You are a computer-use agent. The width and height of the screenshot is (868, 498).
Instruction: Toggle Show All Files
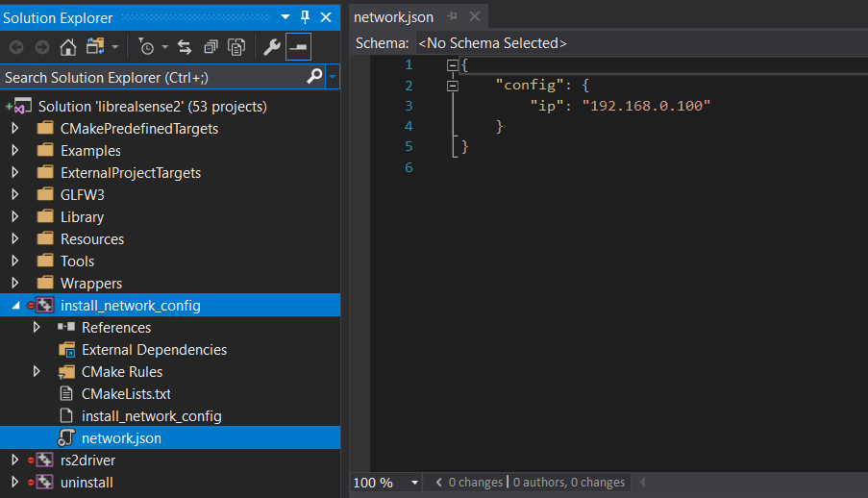236,48
